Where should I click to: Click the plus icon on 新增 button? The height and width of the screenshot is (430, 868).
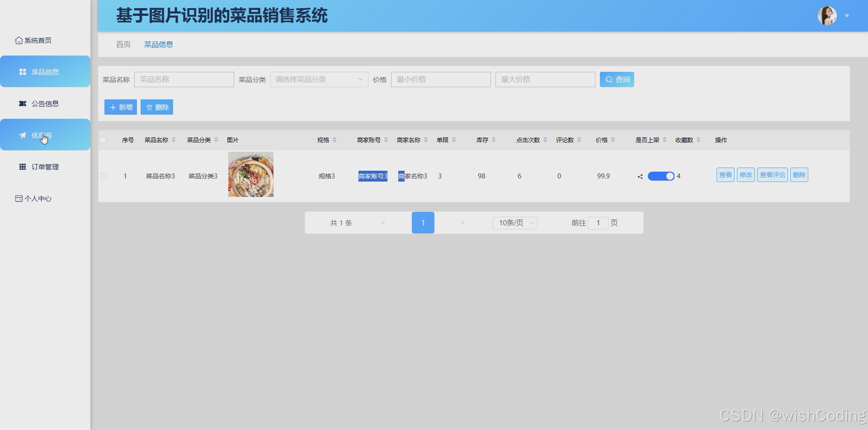tap(113, 107)
